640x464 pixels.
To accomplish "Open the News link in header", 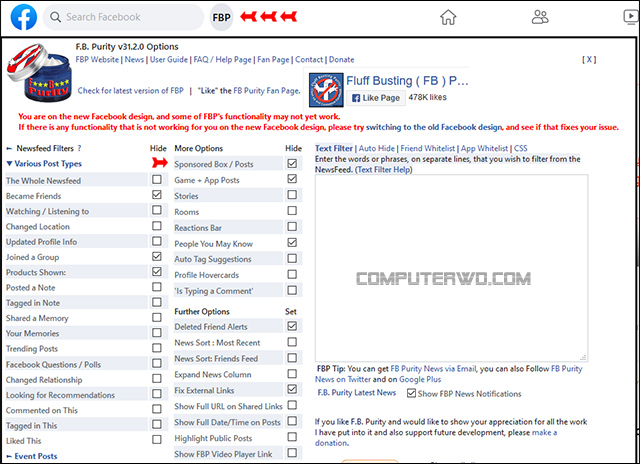I will coord(134,60).
